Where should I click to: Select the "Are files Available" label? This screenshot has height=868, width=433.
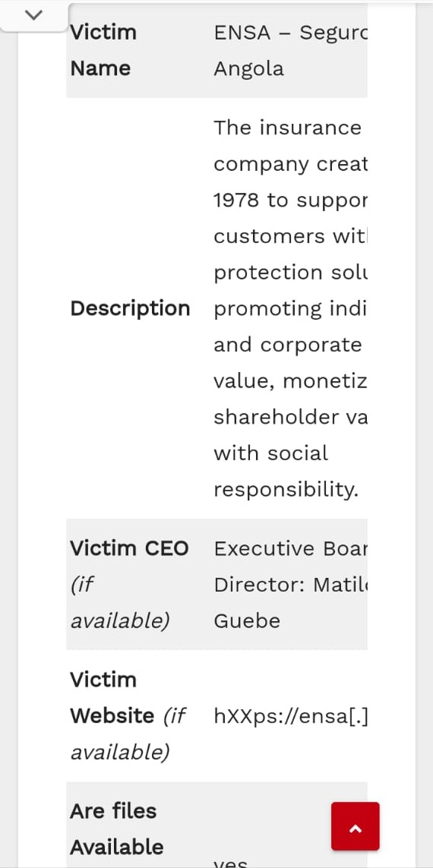tap(117, 829)
